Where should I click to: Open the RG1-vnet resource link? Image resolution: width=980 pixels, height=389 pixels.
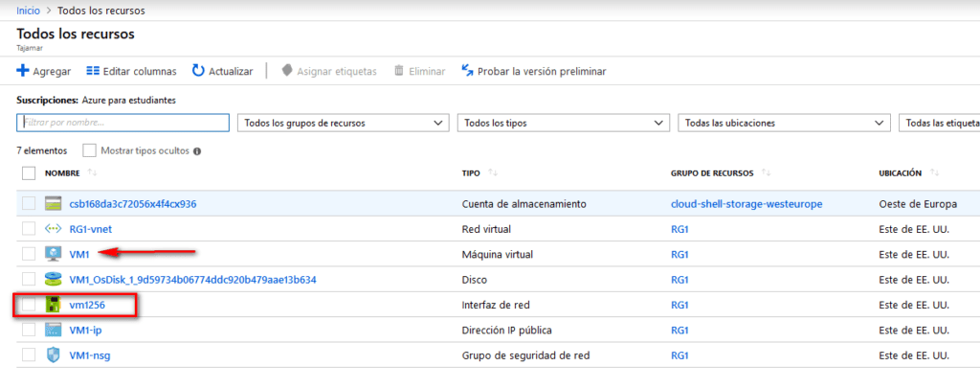(x=91, y=229)
